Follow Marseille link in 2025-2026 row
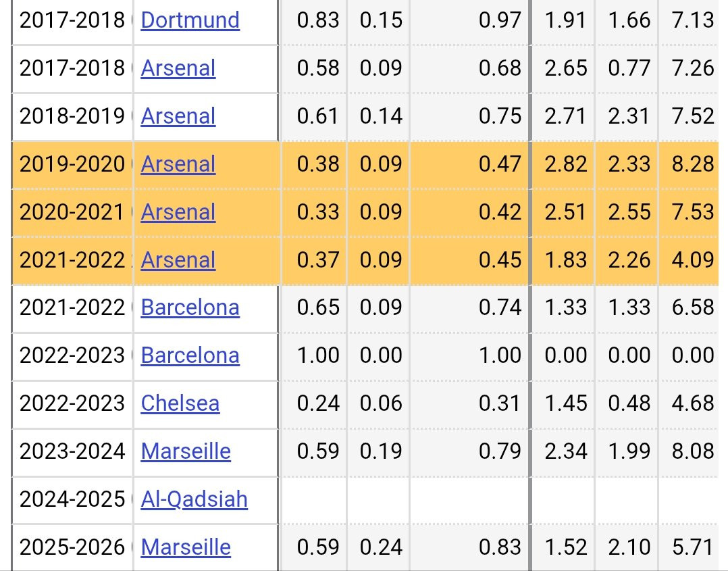This screenshot has height=571, width=728. (x=186, y=547)
